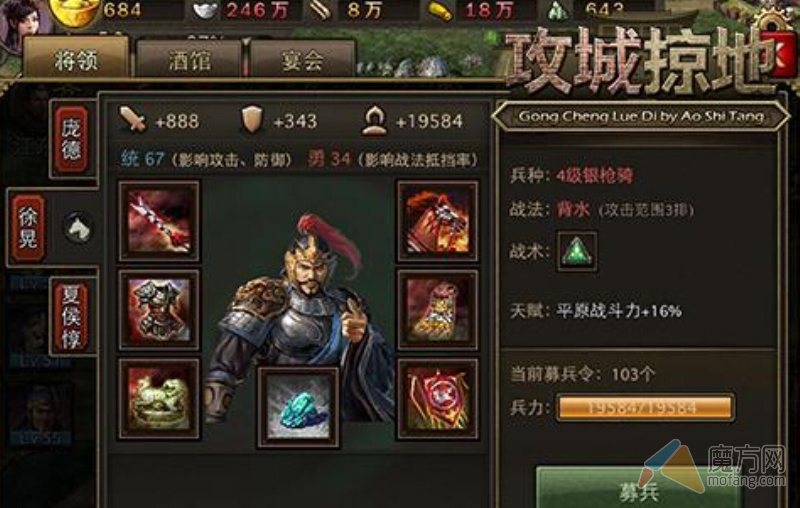
Task: Open the jade tiger seal slot
Action: (159, 399)
